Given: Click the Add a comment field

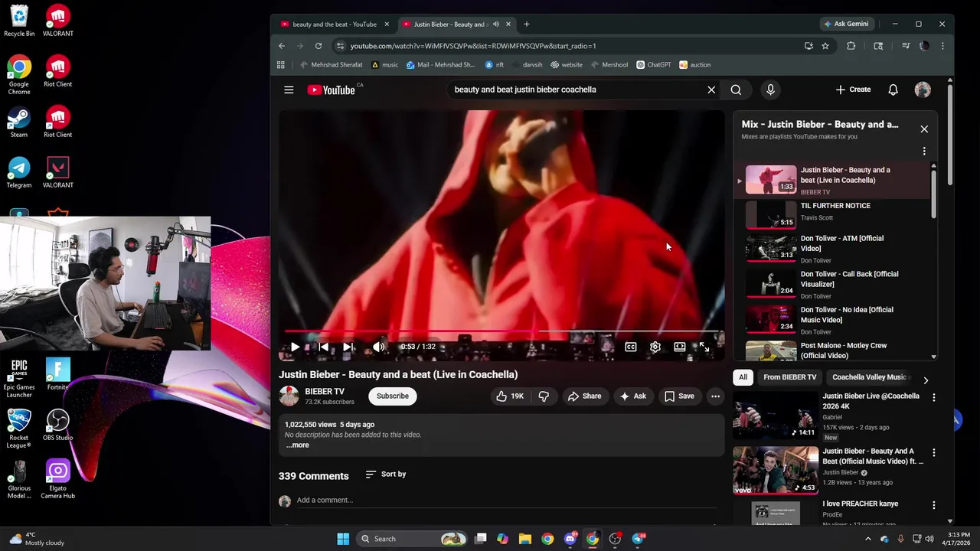Looking at the screenshot, I should pos(505,500).
